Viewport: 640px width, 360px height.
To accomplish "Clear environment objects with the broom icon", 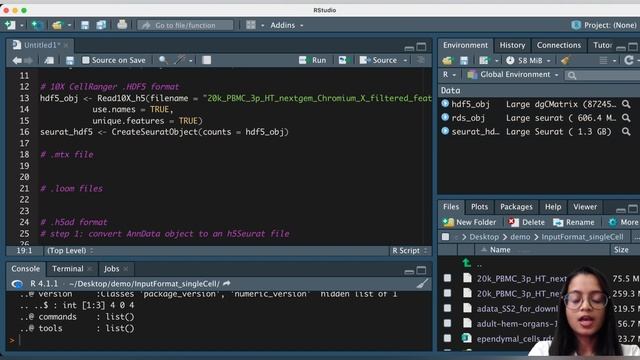I will [x=565, y=60].
